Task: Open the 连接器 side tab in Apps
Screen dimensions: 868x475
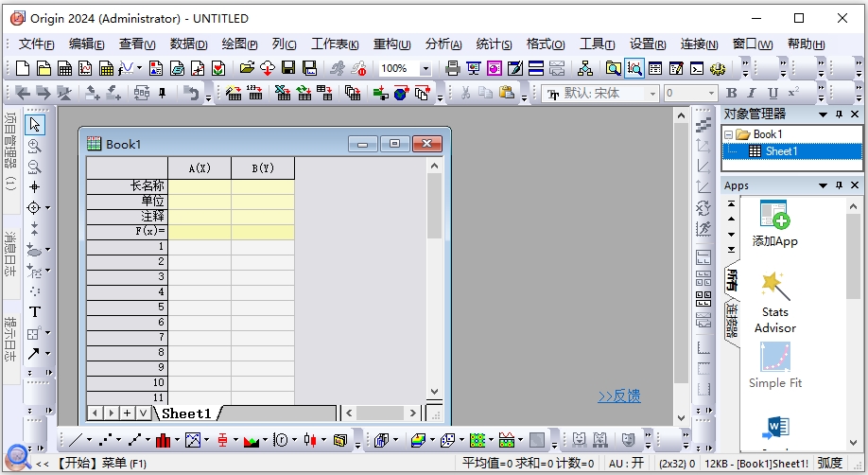Action: coord(731,321)
